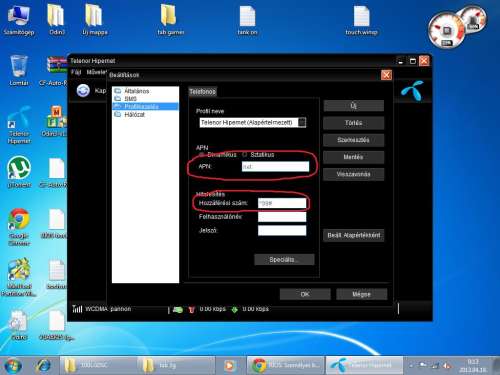Image resolution: width=500 pixels, height=375 pixels.
Task: Open the touch.wimp file icon
Action: [x=361, y=20]
